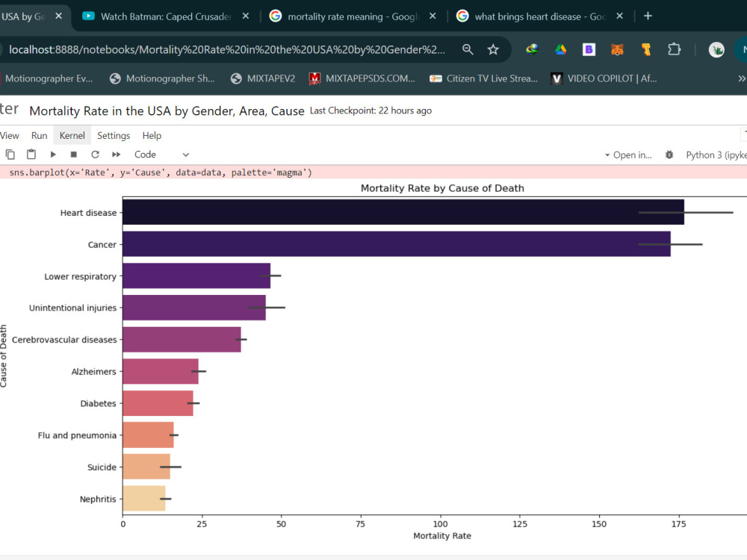
Task: Click the Flu and pneumonia bar
Action: [148, 435]
